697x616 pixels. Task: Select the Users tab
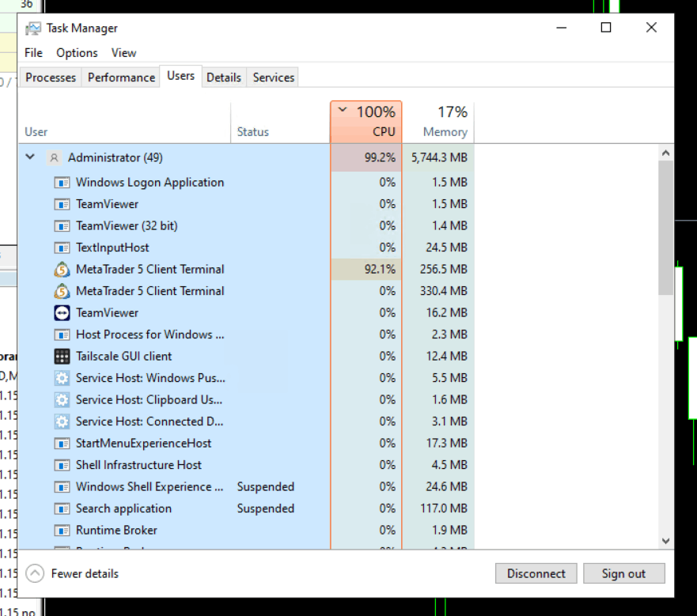click(x=180, y=76)
